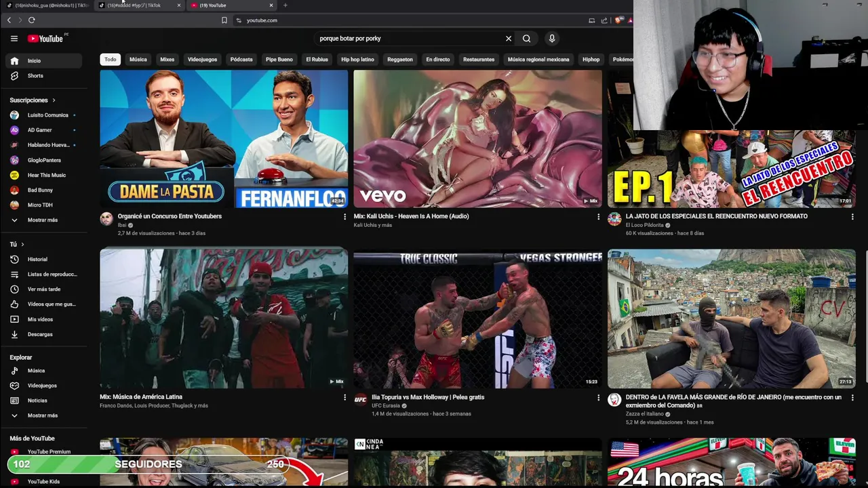Open Mis videos
Screen dimensions: 868x488
point(43,319)
